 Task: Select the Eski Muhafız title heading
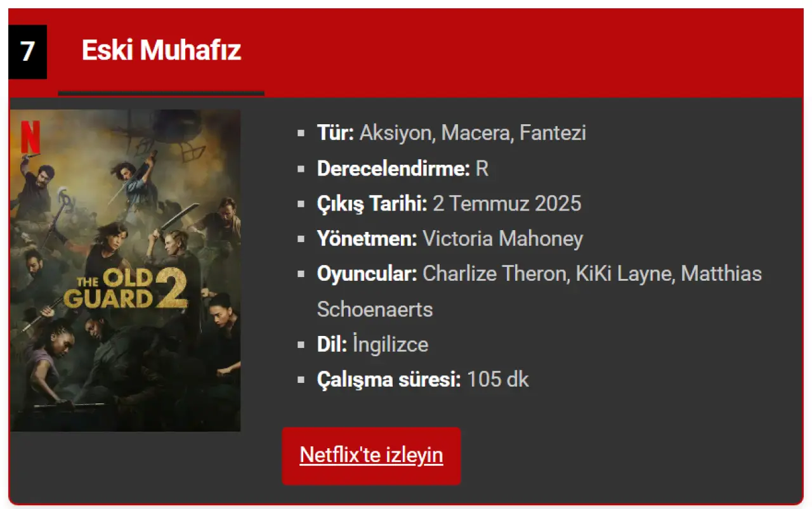[x=161, y=50]
